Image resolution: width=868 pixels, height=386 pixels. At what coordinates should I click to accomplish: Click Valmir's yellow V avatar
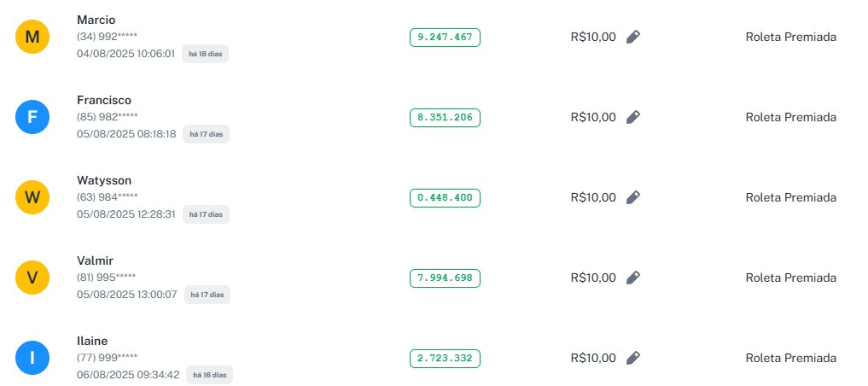click(32, 278)
